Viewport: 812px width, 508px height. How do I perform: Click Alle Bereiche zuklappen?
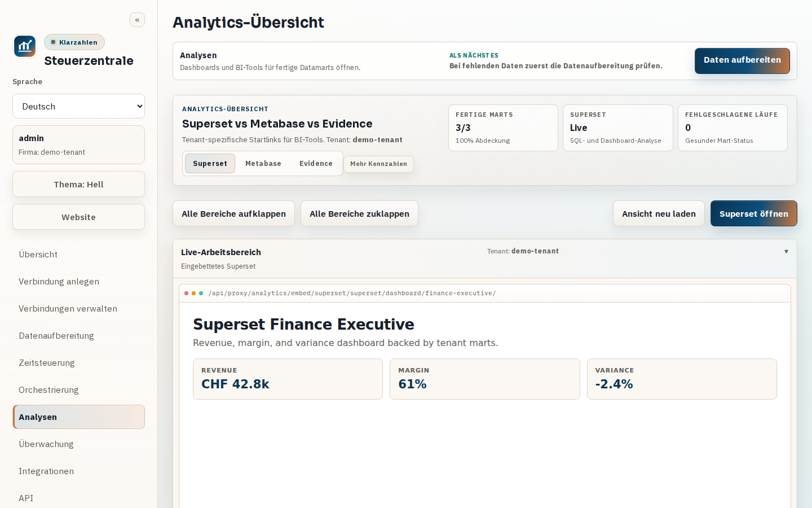359,213
